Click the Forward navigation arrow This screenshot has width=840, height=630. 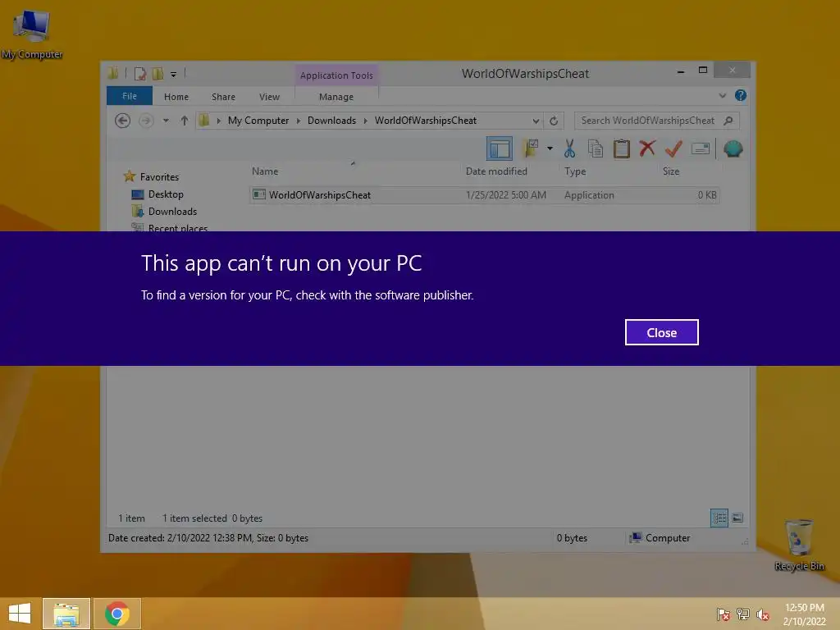(146, 121)
